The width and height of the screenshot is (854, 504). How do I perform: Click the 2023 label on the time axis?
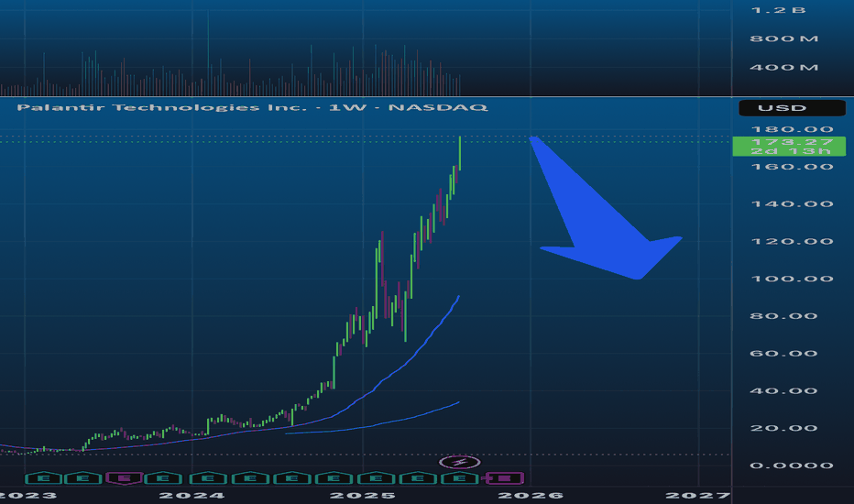pos(27,495)
